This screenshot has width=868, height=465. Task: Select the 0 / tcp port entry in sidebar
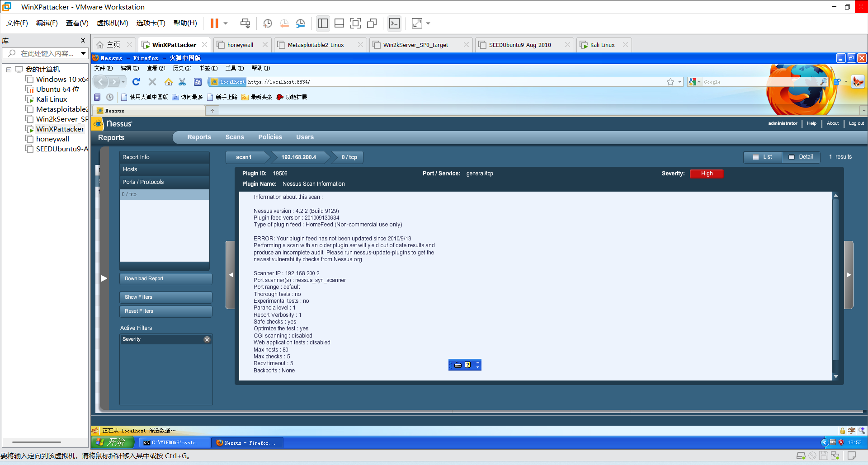165,194
